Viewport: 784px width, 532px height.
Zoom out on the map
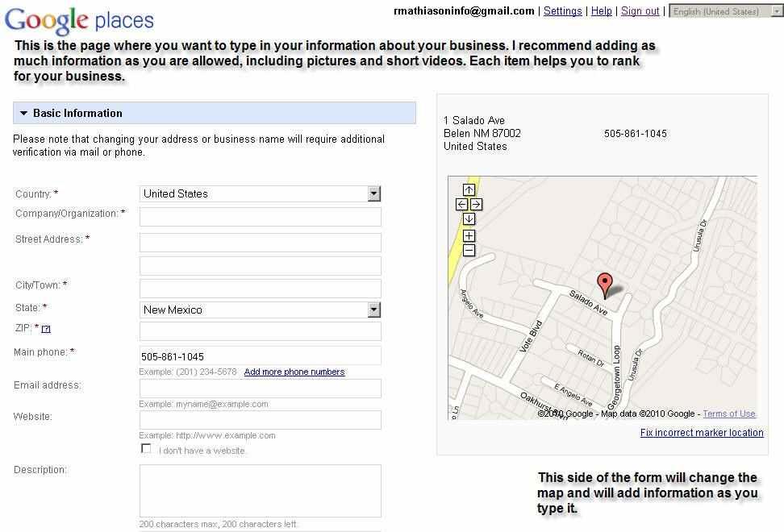click(469, 251)
